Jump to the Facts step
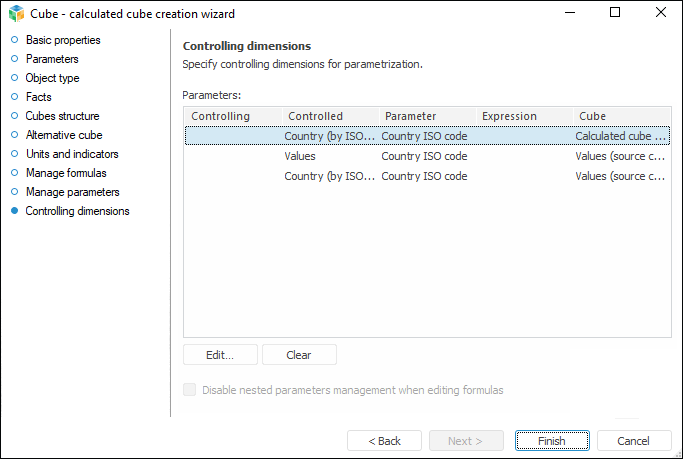Viewport: 683px width, 459px height. (x=38, y=97)
